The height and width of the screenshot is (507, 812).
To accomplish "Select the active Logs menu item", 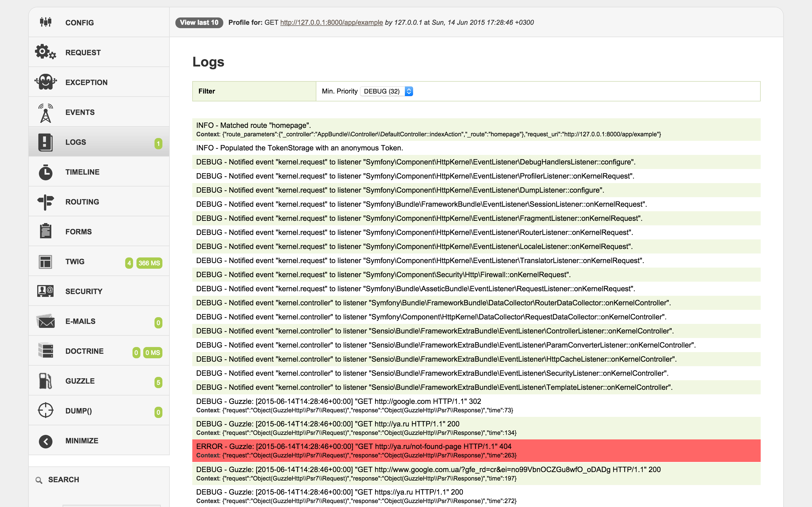I will coord(76,142).
